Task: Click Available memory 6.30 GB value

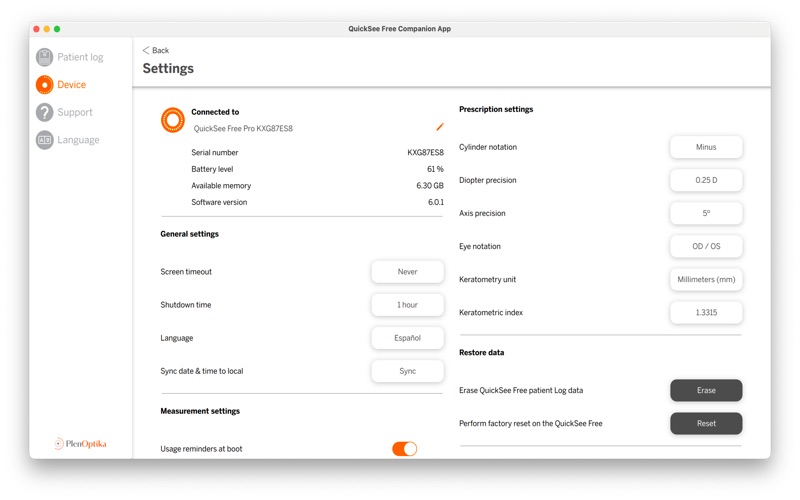Action: (430, 186)
